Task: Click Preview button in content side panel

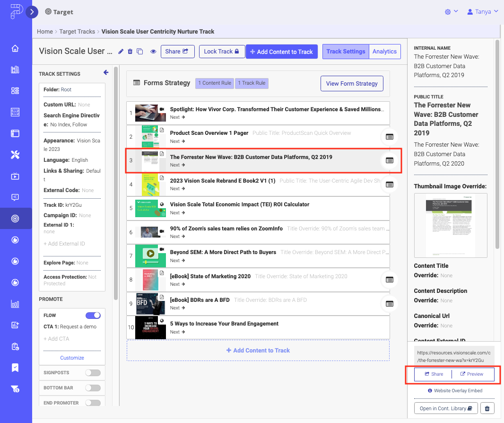Action: click(472, 374)
